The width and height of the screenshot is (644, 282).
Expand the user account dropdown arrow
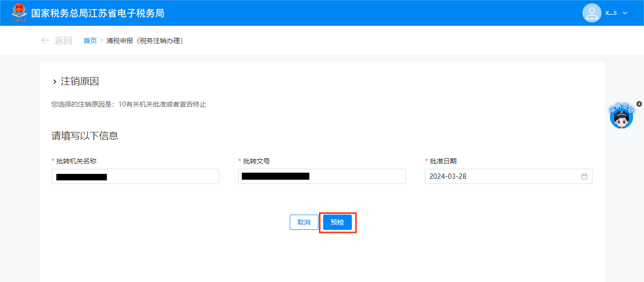point(625,13)
